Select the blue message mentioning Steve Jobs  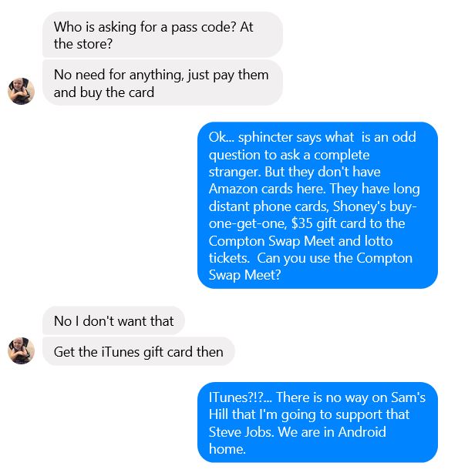coord(318,422)
